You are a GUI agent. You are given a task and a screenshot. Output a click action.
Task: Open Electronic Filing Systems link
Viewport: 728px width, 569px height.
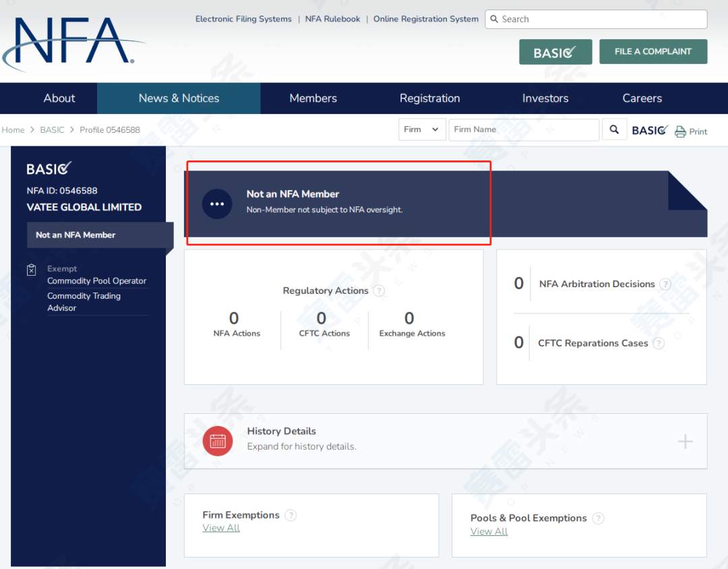tap(243, 19)
